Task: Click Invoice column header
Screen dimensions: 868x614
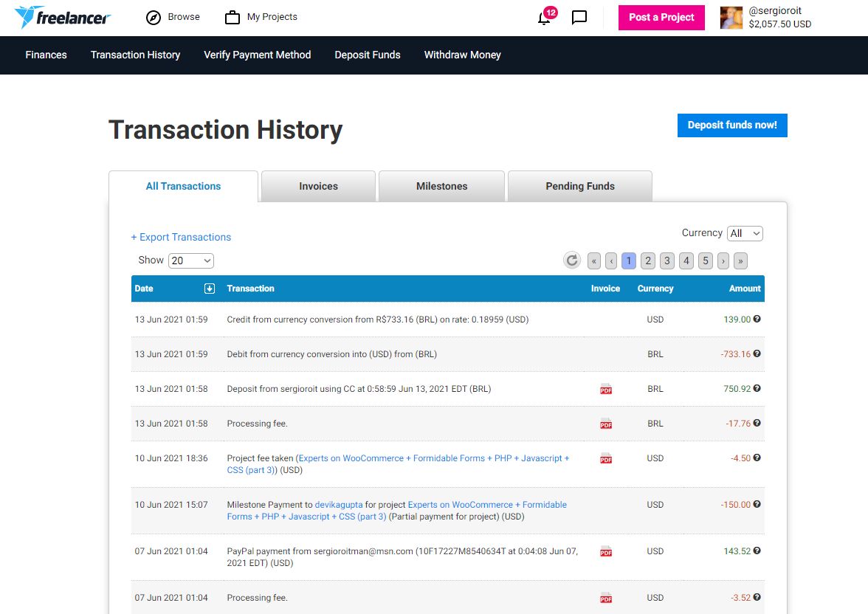Action: pyautogui.click(x=605, y=289)
